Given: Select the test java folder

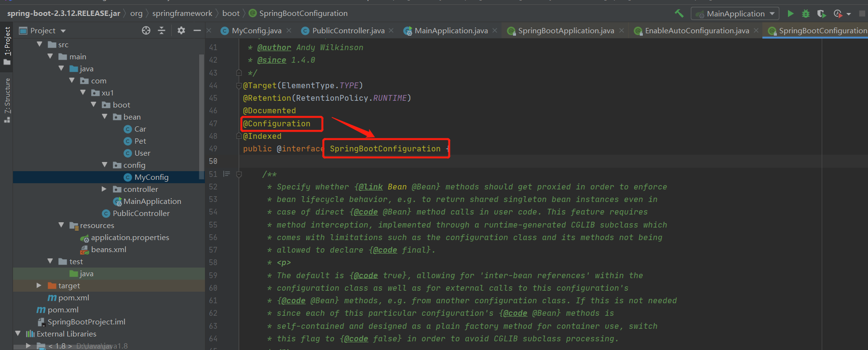Looking at the screenshot, I should (81, 273).
